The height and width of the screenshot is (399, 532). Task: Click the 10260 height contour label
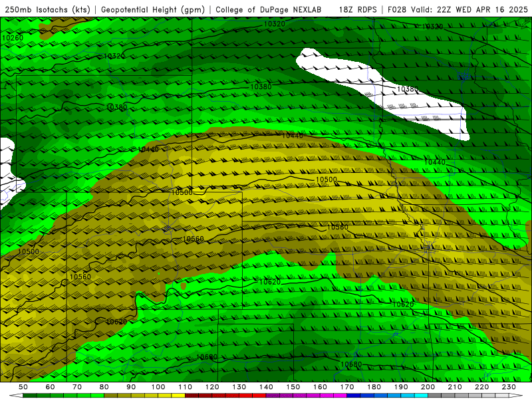tap(13, 38)
